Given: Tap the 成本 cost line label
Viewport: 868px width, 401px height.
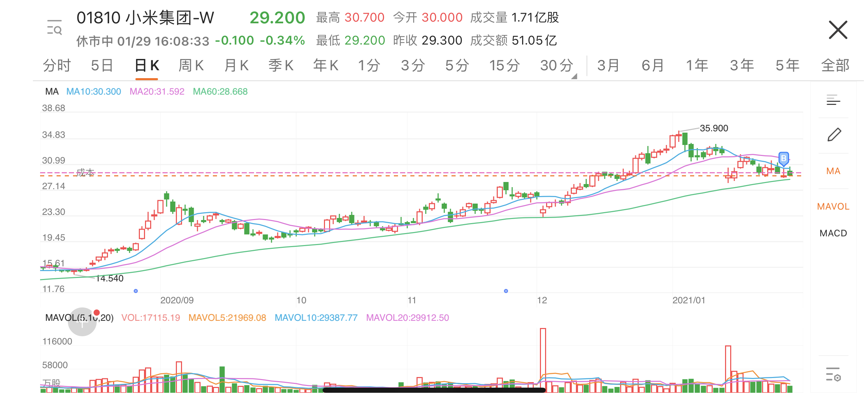Looking at the screenshot, I should coord(85,172).
